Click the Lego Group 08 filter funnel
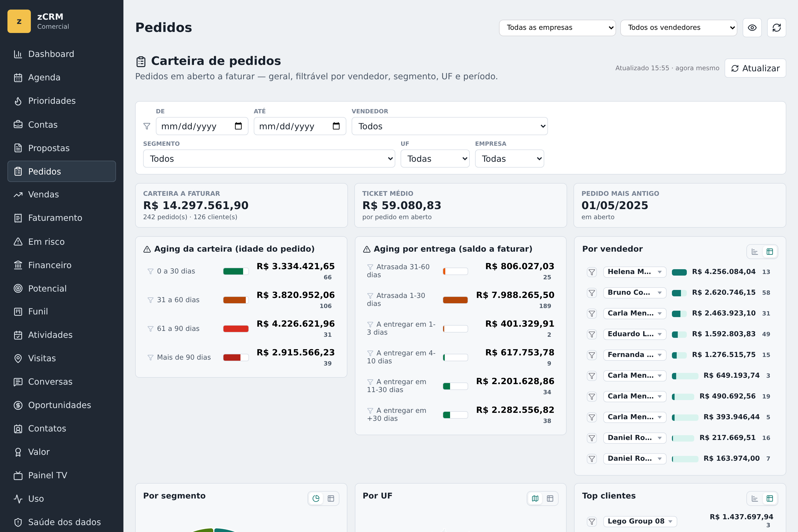This screenshot has width=798, height=532. click(x=592, y=521)
